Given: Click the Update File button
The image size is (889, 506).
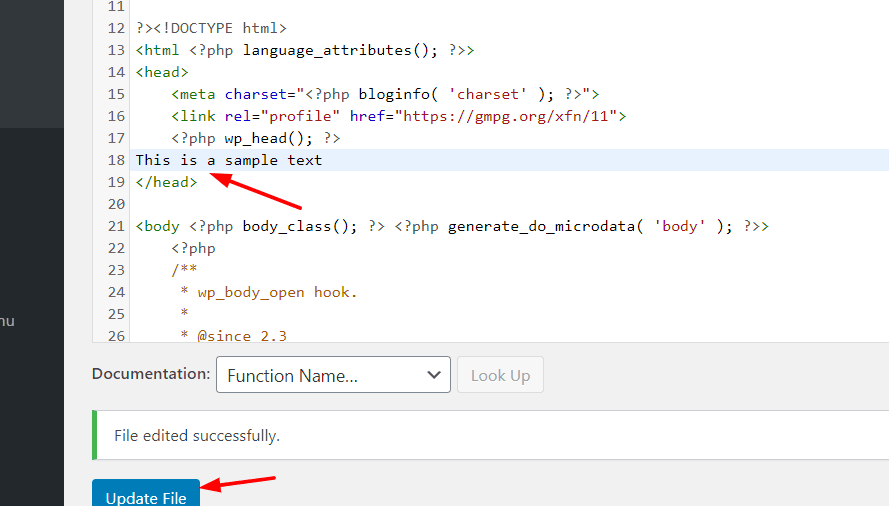Looking at the screenshot, I should click(x=146, y=496).
